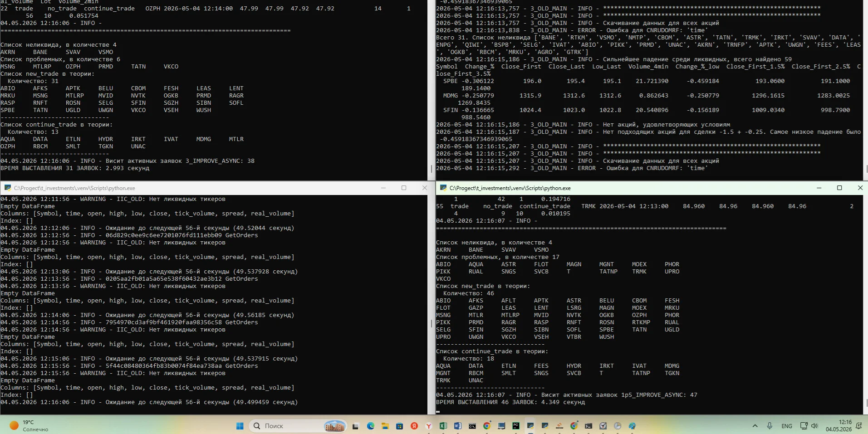This screenshot has width=868, height=434.
Task: Open the red Yandex taskbar icon
Action: 414,426
